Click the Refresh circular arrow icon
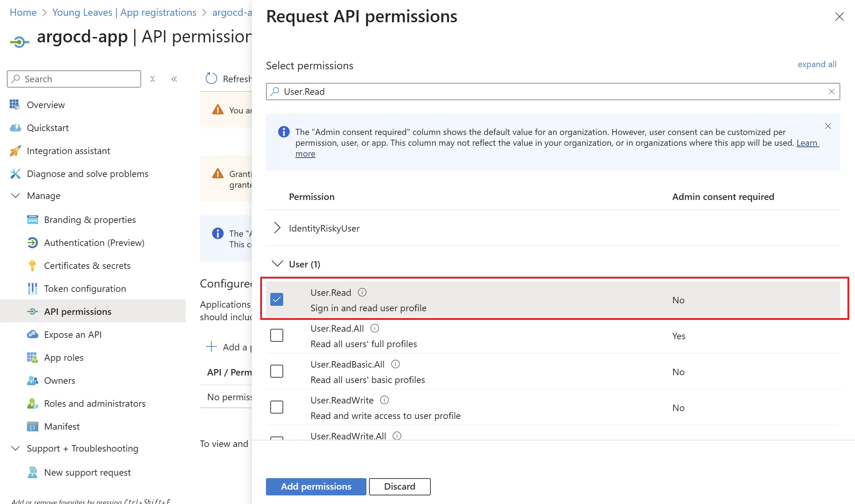Viewport: 855px width, 504px height. [x=211, y=79]
